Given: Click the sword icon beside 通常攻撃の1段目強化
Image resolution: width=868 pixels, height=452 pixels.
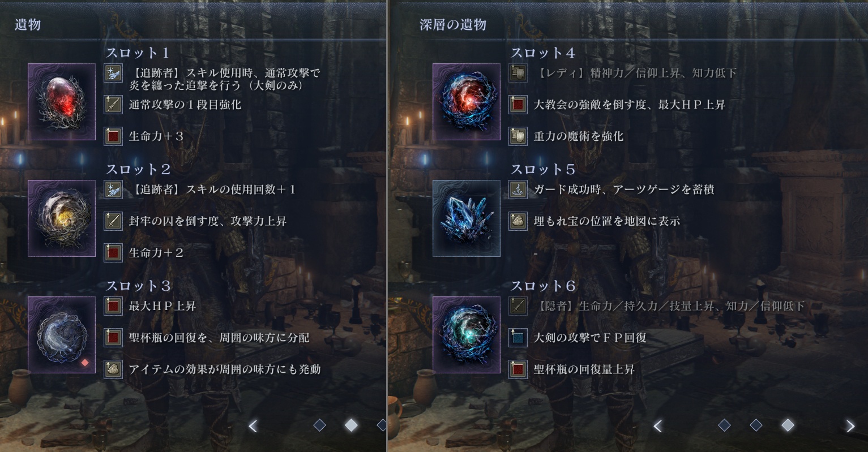Looking at the screenshot, I should [x=113, y=105].
